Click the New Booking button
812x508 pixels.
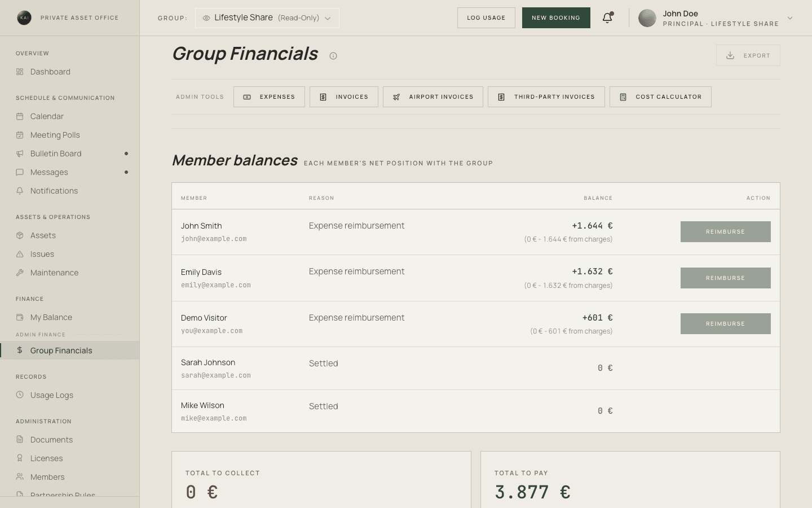point(556,18)
